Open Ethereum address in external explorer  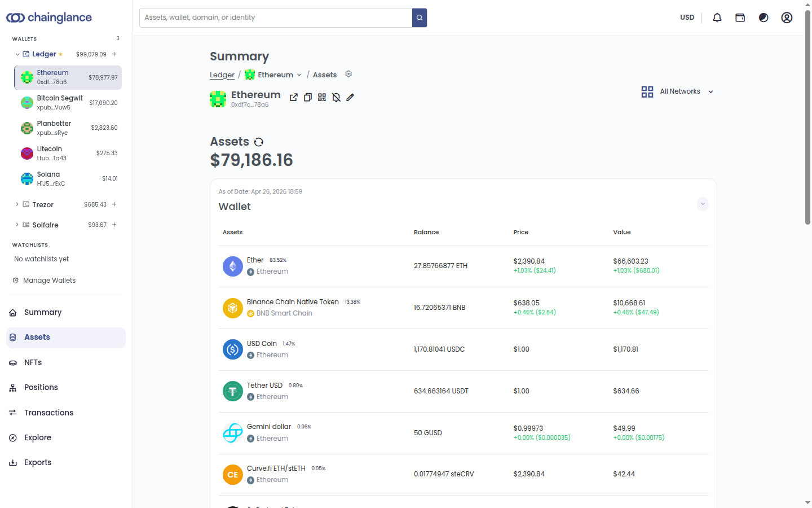click(294, 97)
